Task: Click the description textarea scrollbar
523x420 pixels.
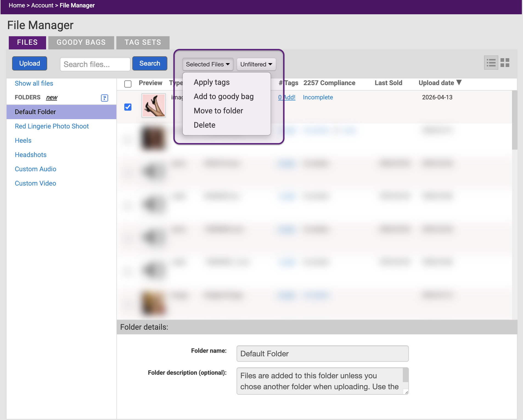Action: tap(406, 375)
